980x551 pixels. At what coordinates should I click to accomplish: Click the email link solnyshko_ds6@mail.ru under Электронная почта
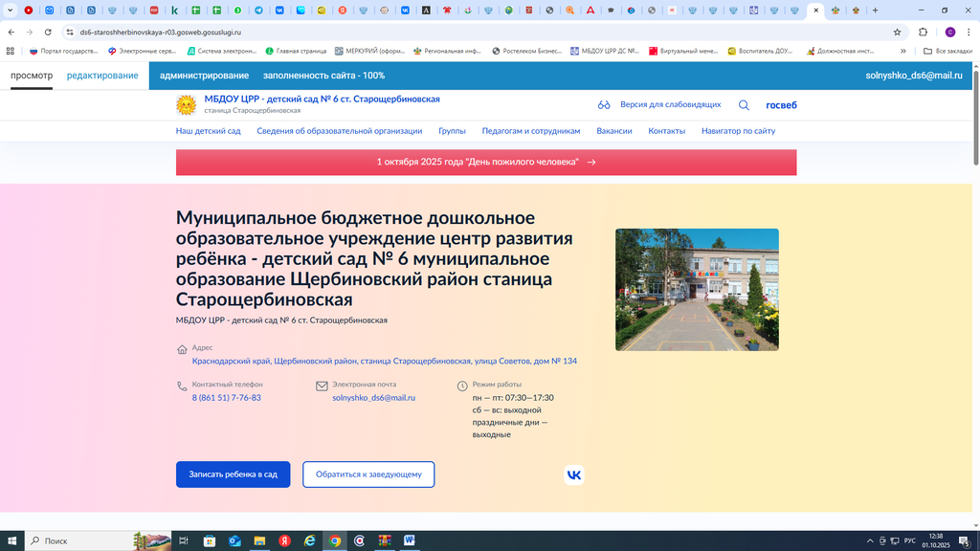pyautogui.click(x=373, y=398)
